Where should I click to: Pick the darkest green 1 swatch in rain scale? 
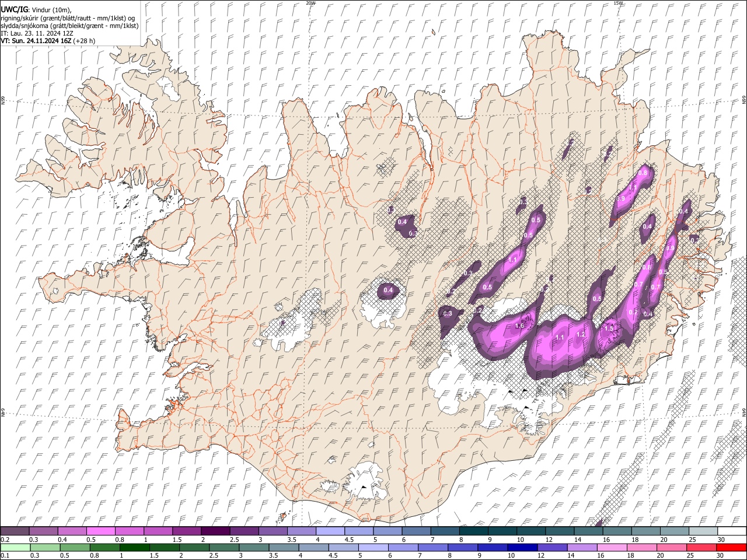click(x=135, y=548)
